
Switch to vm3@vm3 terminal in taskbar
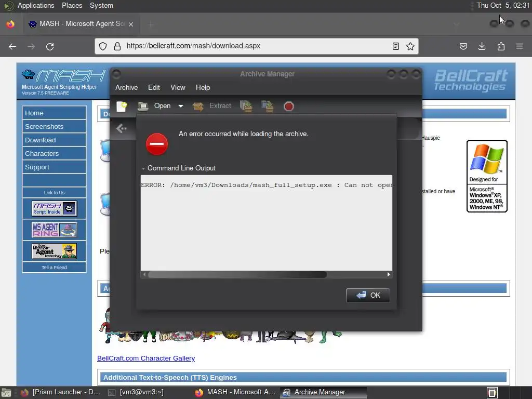click(x=136, y=392)
